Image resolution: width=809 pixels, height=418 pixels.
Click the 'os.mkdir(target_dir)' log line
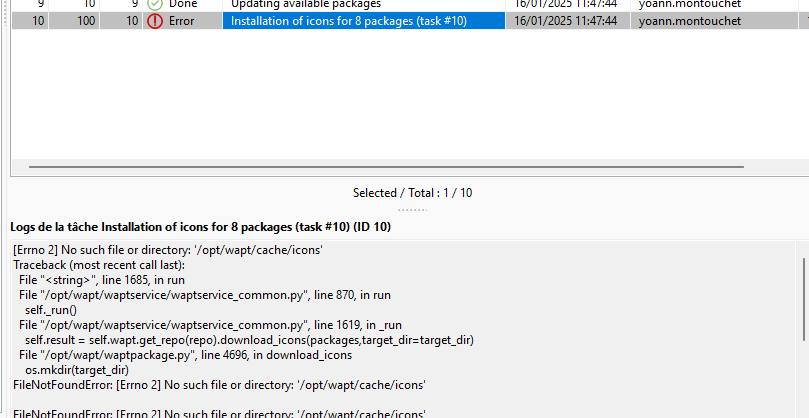[77, 370]
